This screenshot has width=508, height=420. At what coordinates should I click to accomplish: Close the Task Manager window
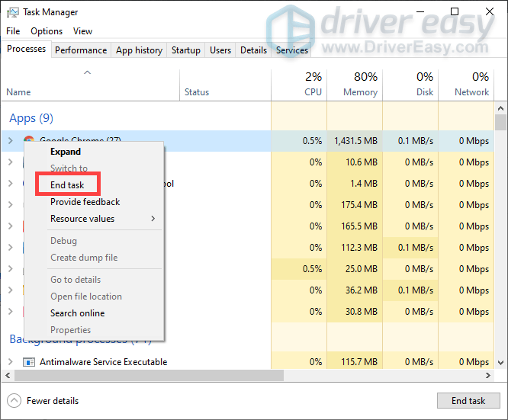pos(490,11)
